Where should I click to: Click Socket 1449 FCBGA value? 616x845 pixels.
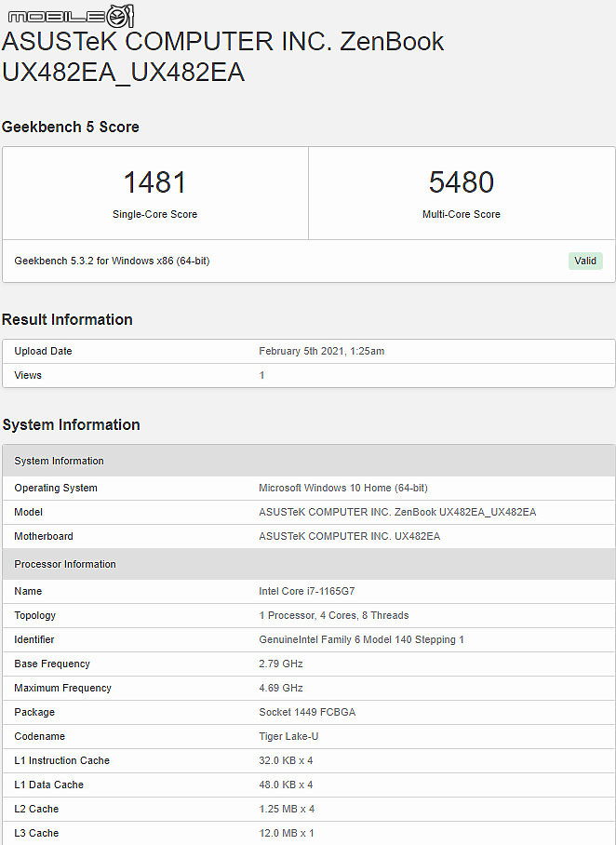(x=307, y=713)
